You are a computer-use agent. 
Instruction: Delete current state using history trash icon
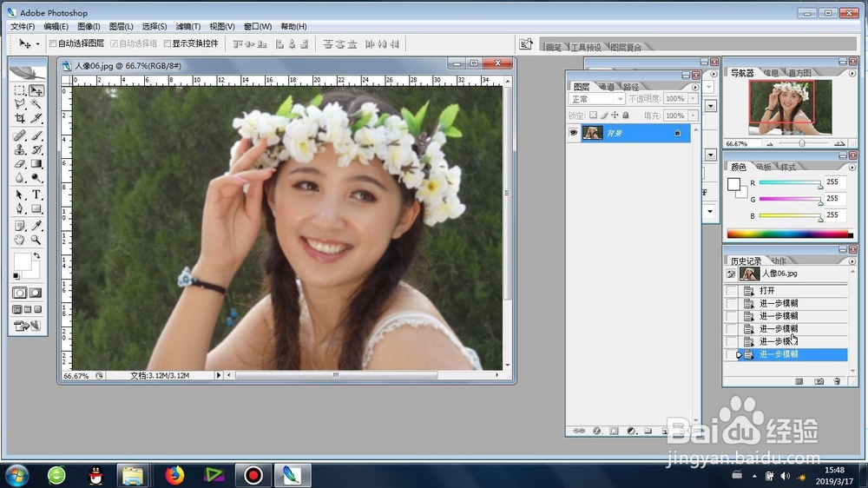tap(837, 381)
